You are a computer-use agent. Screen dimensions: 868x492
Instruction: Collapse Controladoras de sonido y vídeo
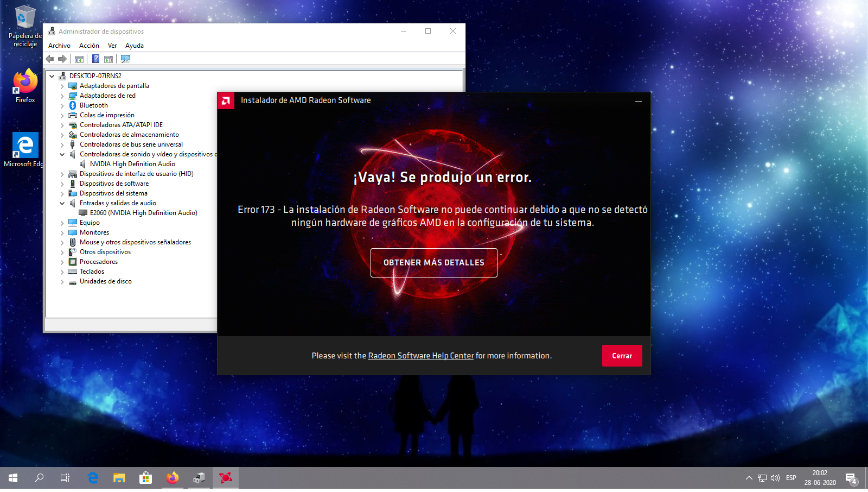[x=62, y=154]
